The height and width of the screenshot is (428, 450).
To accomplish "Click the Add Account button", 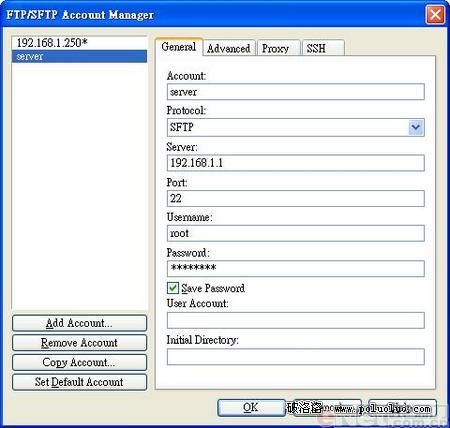I will [79, 323].
